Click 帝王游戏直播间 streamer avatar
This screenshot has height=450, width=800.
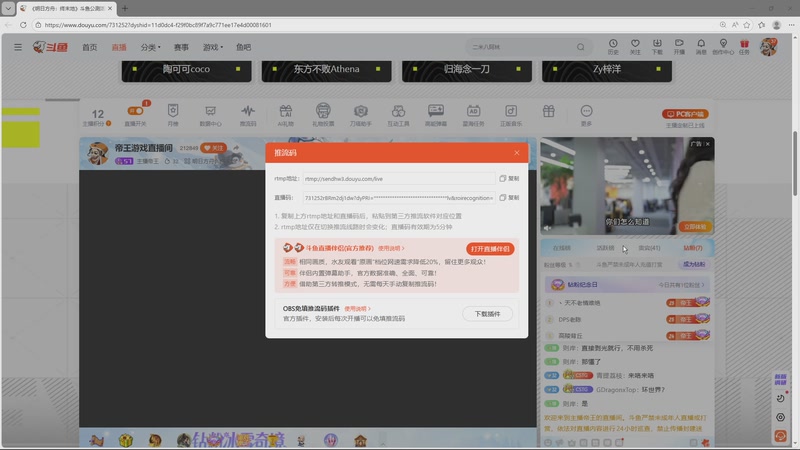point(97,153)
